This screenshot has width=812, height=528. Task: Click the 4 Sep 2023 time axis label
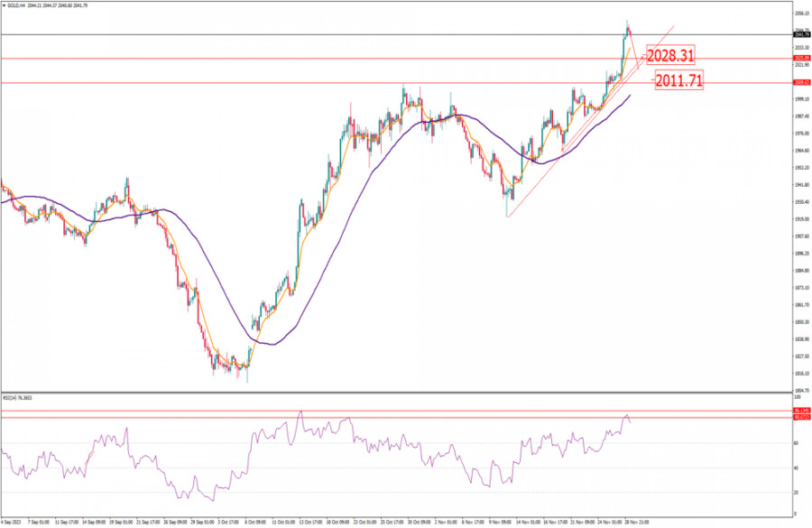(13, 522)
